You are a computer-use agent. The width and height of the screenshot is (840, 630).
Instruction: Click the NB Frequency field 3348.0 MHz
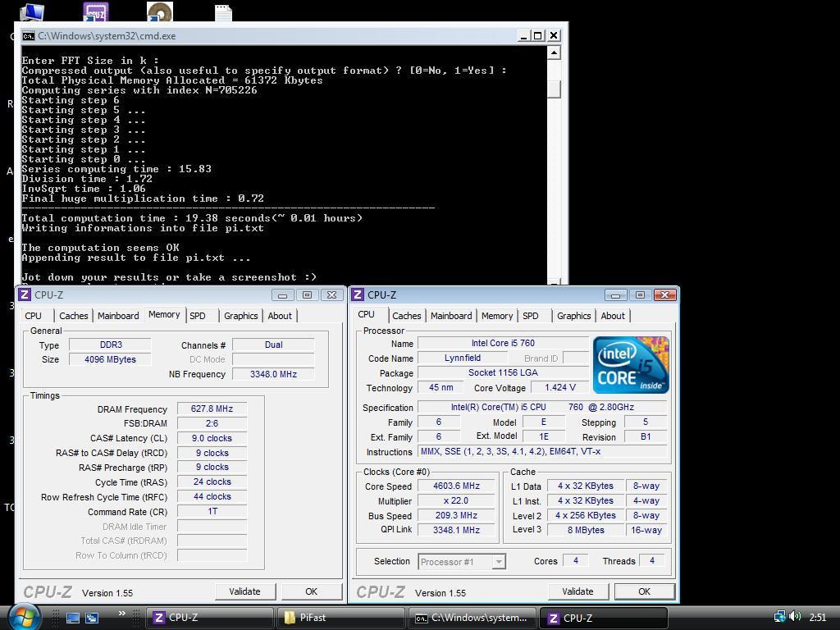(273, 374)
